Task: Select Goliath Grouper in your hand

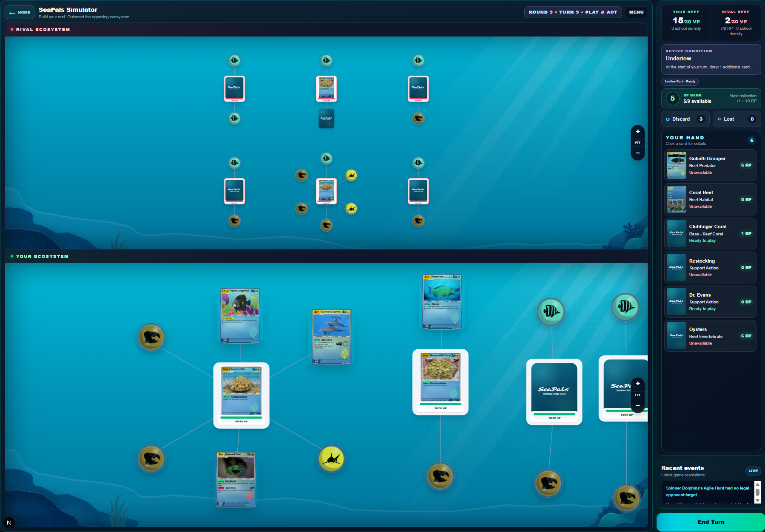Action: click(710, 165)
